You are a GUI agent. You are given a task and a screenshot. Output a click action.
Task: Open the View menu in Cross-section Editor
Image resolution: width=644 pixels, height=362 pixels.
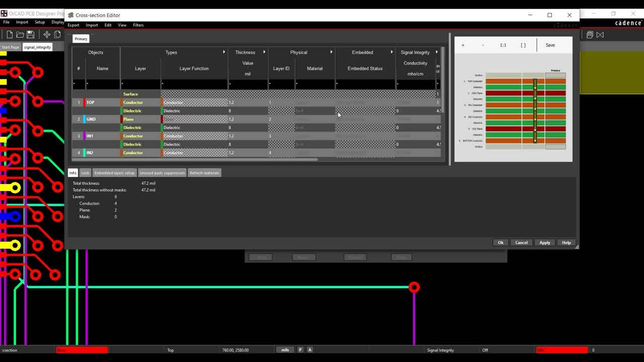(122, 25)
